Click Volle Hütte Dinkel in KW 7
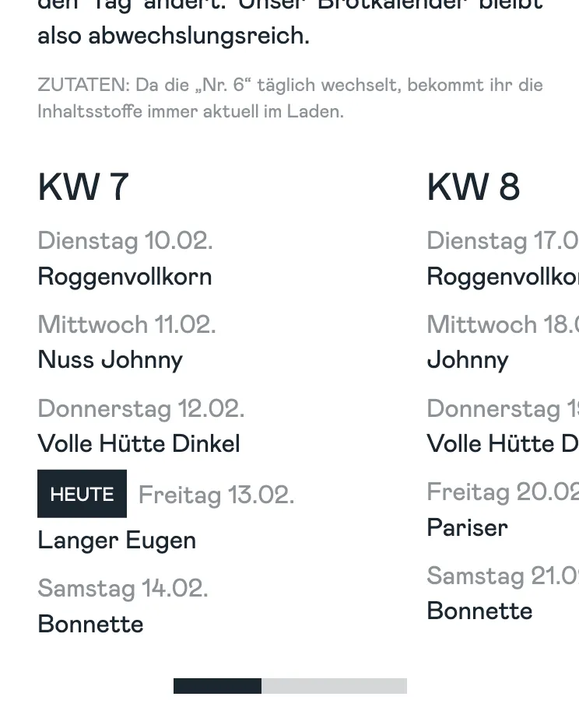 [x=139, y=443]
